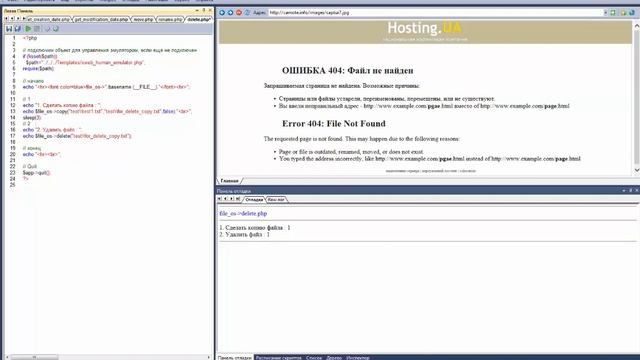This screenshot has width=640, height=360.
Task: Switch to move.php editor tab
Action: (143, 19)
